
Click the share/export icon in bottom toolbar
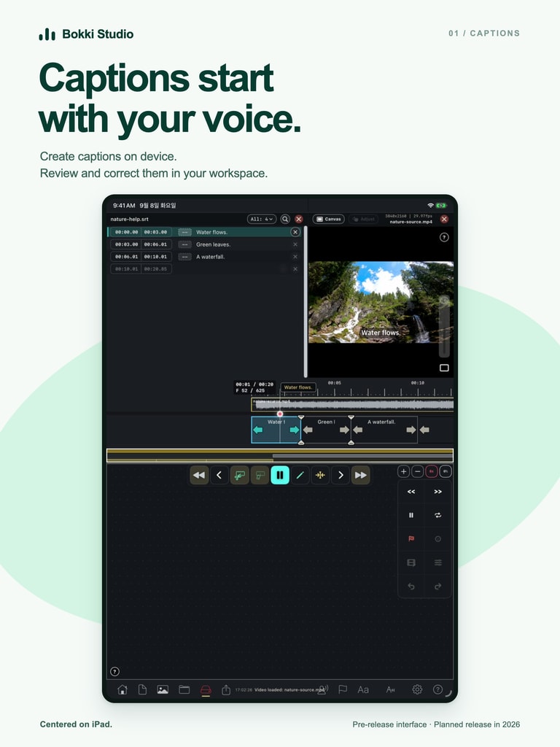pyautogui.click(x=226, y=689)
